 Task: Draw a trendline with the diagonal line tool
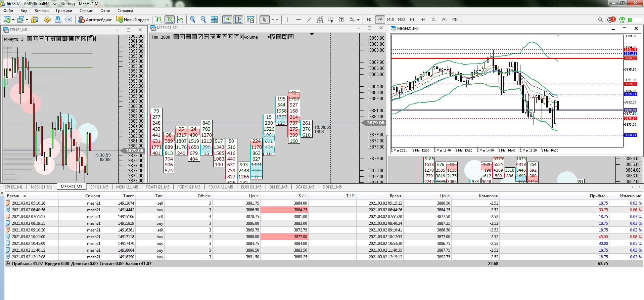click(x=309, y=19)
